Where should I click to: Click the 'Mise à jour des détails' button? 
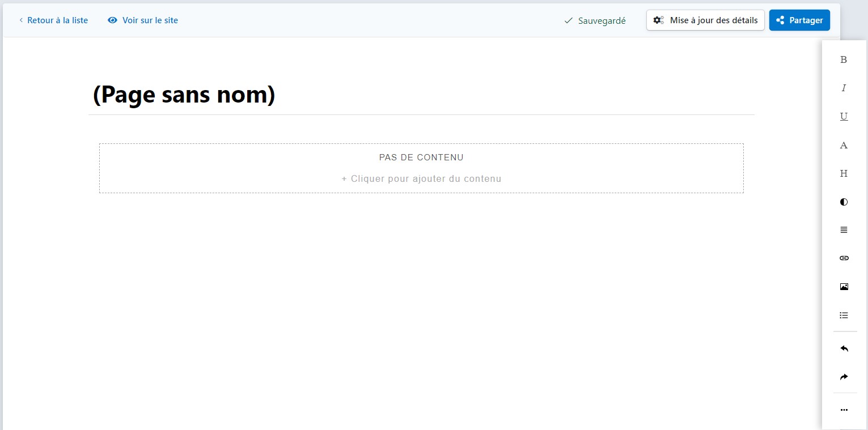pyautogui.click(x=705, y=20)
